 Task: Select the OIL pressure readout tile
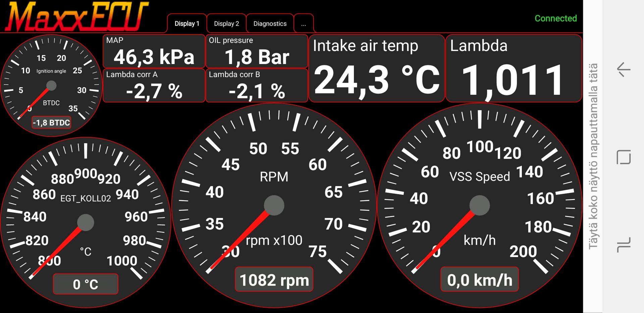257,51
